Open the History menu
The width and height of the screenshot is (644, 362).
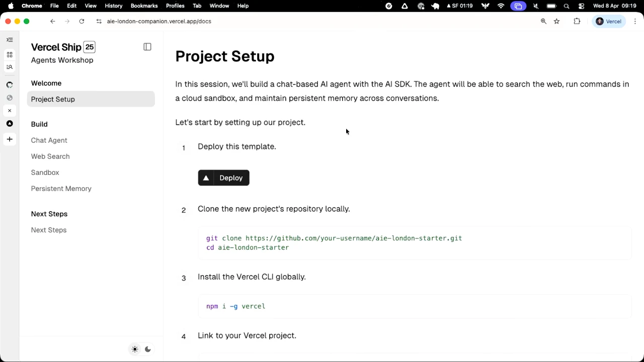pos(114,6)
